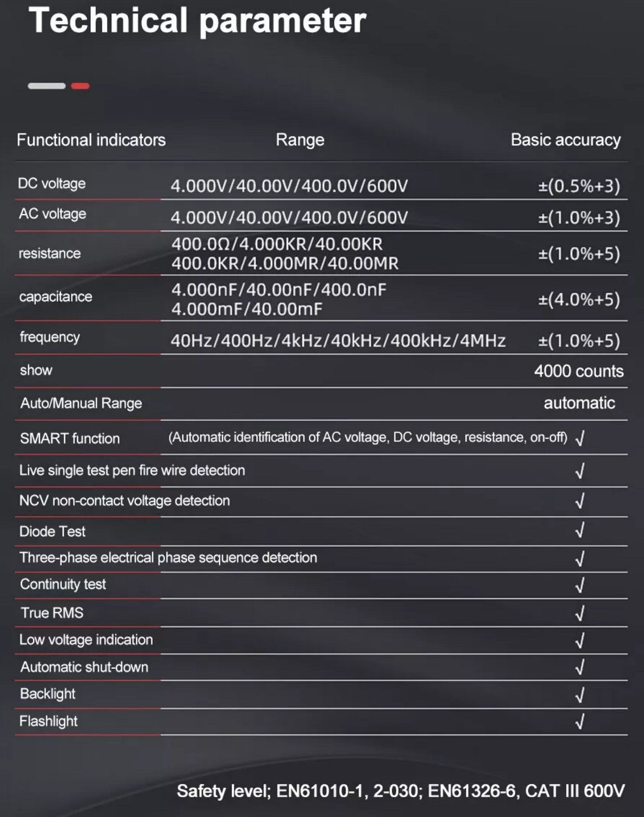Click the frequency range text
This screenshot has width=644, height=817.
[x=338, y=341]
